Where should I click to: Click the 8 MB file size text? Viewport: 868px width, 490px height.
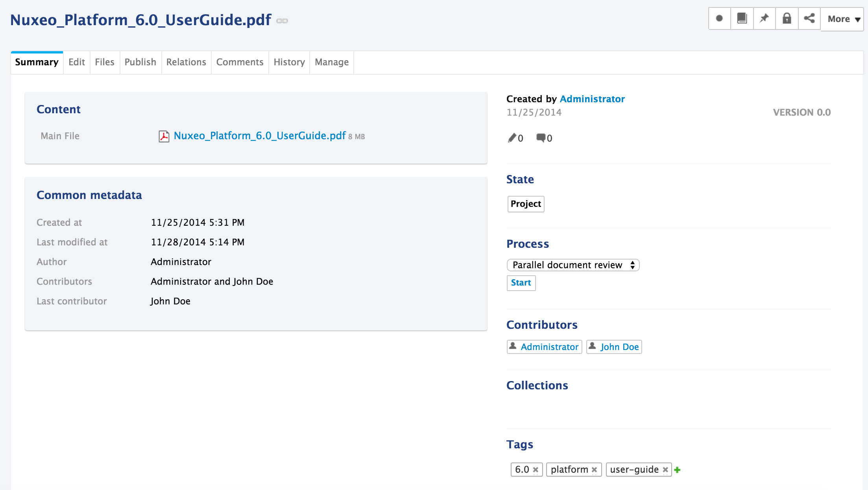[356, 136]
